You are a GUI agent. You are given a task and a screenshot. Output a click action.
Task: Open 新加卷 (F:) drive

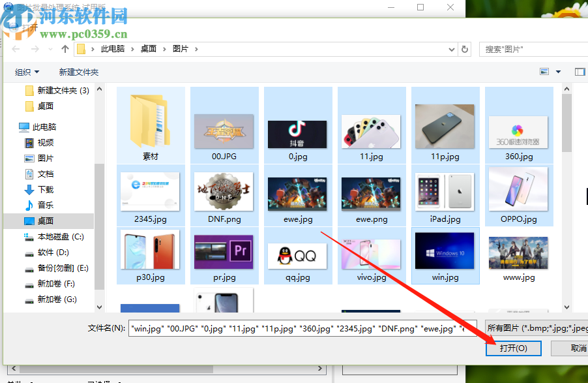pos(50,284)
